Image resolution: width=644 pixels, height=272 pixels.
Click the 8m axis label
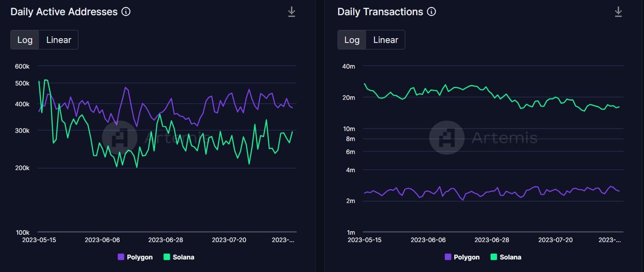click(351, 139)
